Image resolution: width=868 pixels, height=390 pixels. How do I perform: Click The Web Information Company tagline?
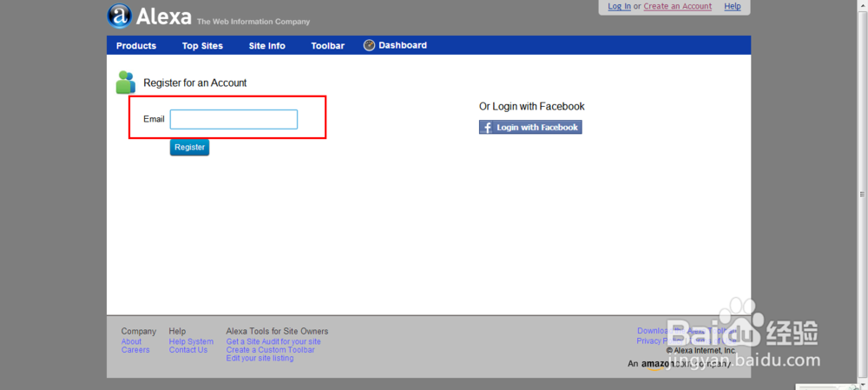point(253,23)
